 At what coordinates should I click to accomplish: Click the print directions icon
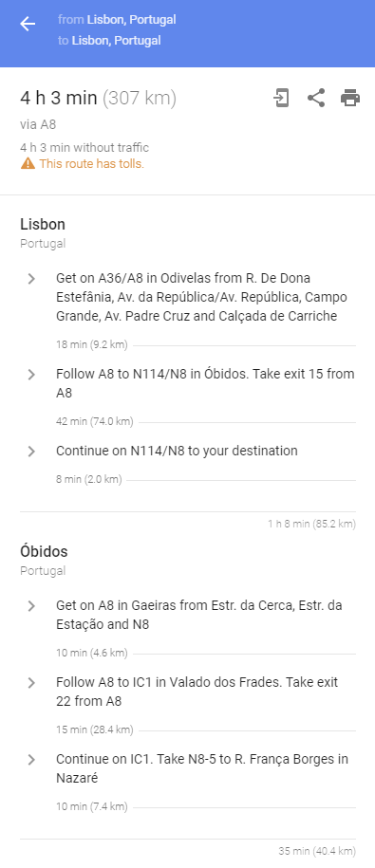[x=350, y=99]
